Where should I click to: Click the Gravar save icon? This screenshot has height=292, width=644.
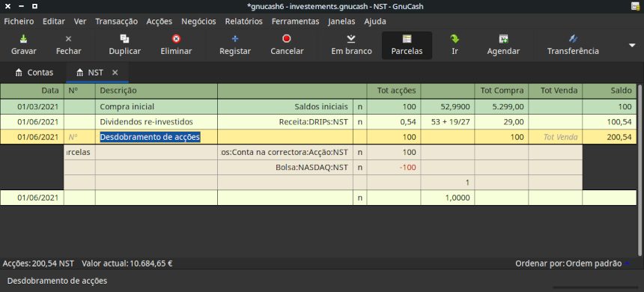(x=24, y=39)
